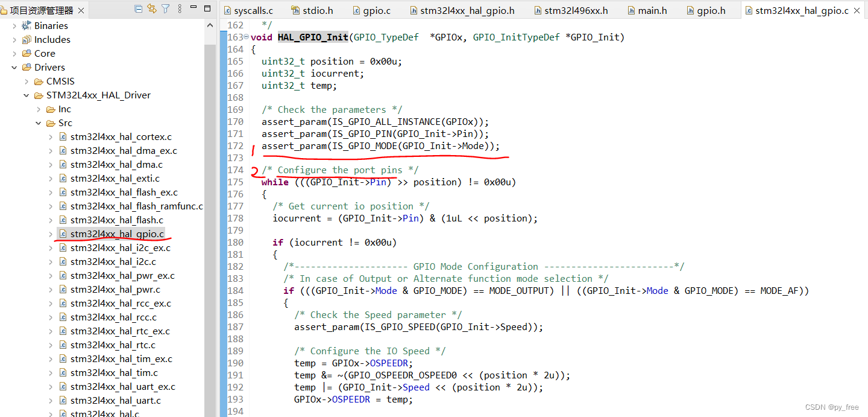The width and height of the screenshot is (868, 417).
Task: Expand the Inc folder
Action: pos(38,109)
